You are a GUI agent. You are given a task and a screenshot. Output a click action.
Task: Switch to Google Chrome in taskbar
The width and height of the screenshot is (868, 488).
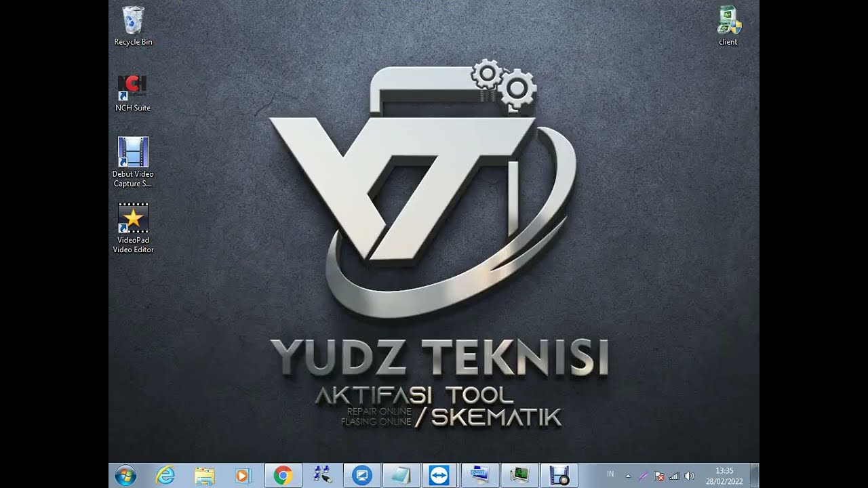tap(283, 476)
